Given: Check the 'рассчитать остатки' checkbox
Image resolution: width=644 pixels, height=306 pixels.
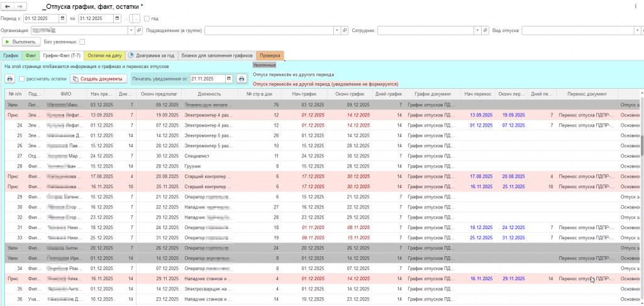Looking at the screenshot, I should click(x=22, y=79).
